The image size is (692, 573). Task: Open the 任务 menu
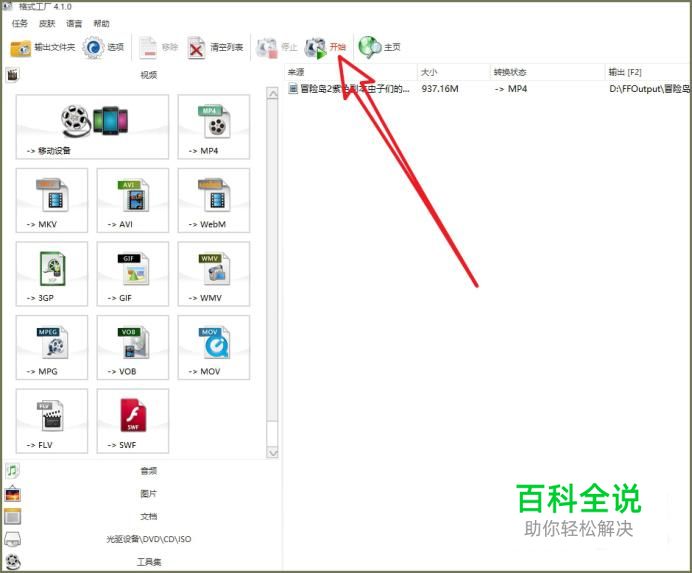point(19,23)
